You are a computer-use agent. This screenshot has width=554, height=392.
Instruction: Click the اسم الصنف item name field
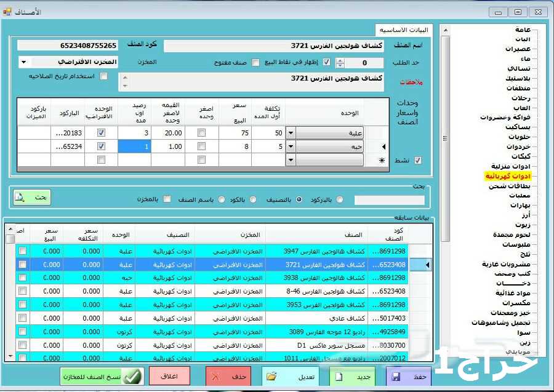[274, 46]
